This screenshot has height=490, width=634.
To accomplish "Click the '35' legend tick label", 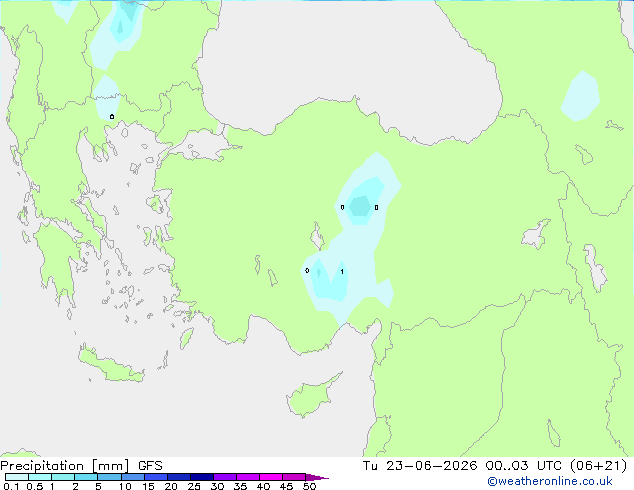I will point(240,486).
